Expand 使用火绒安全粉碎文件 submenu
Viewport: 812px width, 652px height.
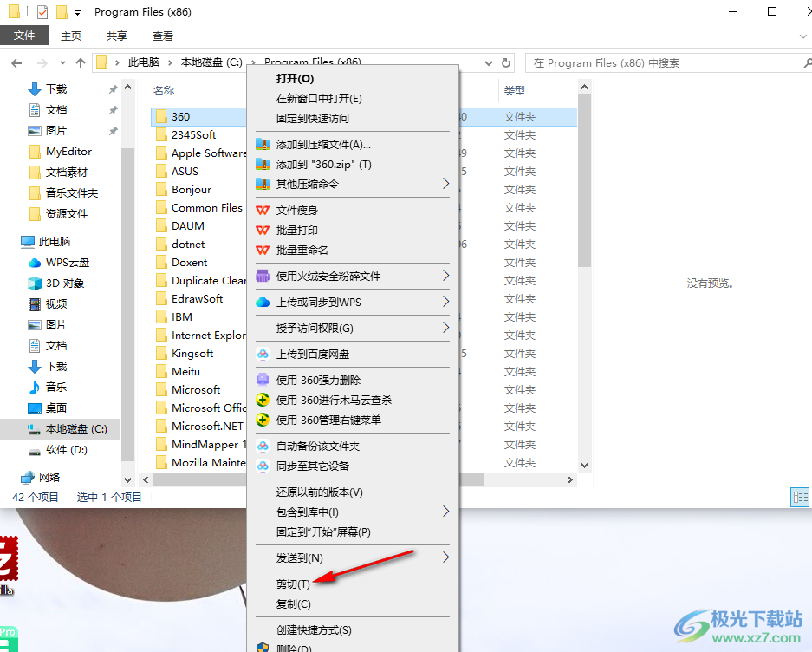click(x=353, y=277)
